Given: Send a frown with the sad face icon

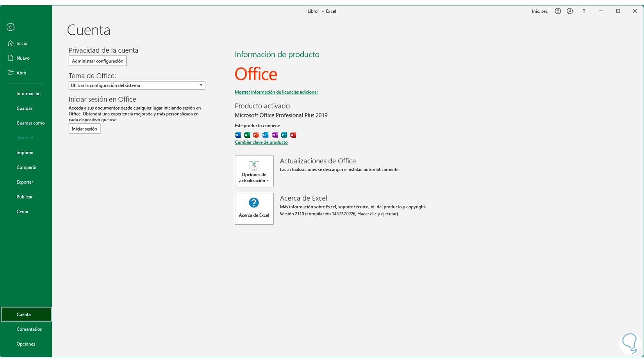Looking at the screenshot, I should tap(570, 11).
